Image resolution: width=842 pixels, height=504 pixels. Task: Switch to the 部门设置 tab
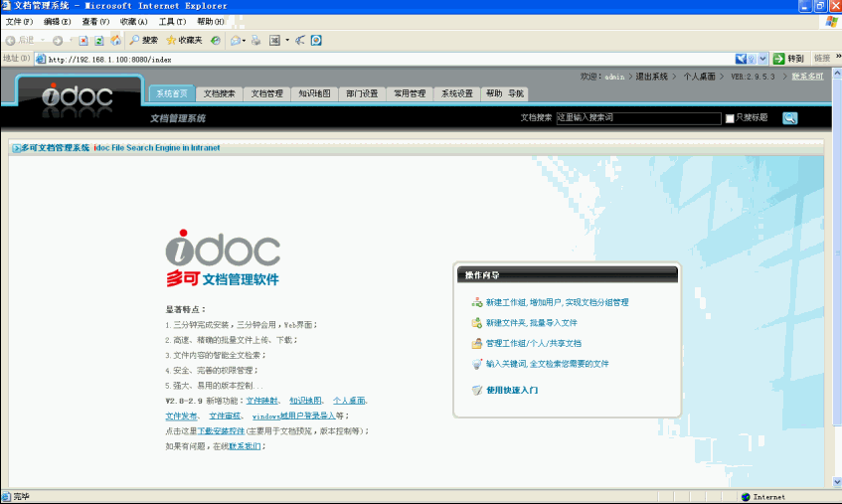[362, 93]
